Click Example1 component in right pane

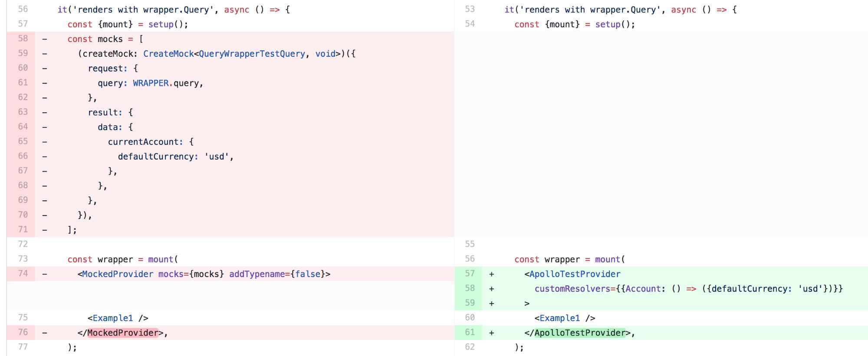click(x=560, y=318)
